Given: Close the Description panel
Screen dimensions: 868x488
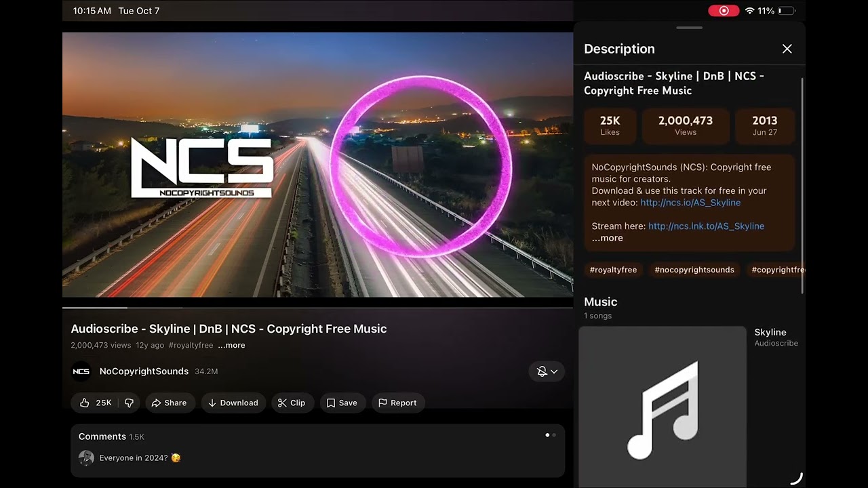Looking at the screenshot, I should (787, 49).
